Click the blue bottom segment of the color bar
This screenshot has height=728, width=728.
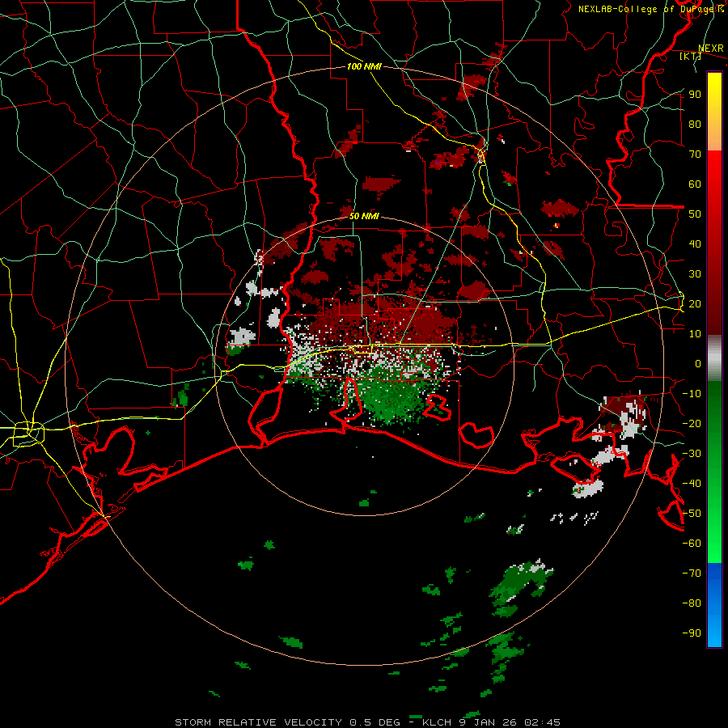pos(714,605)
